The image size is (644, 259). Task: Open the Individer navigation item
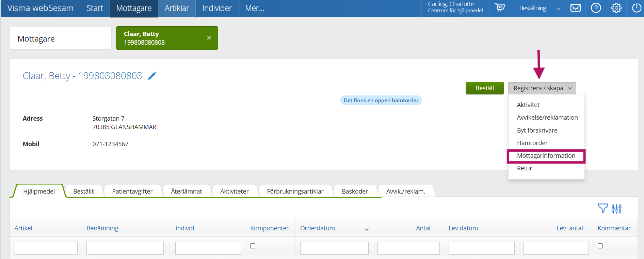tap(217, 8)
